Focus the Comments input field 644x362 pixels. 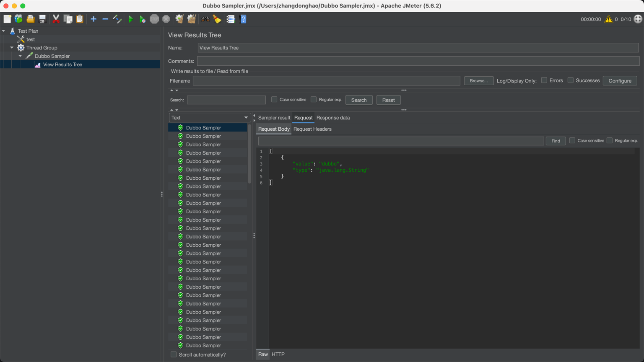pos(418,61)
